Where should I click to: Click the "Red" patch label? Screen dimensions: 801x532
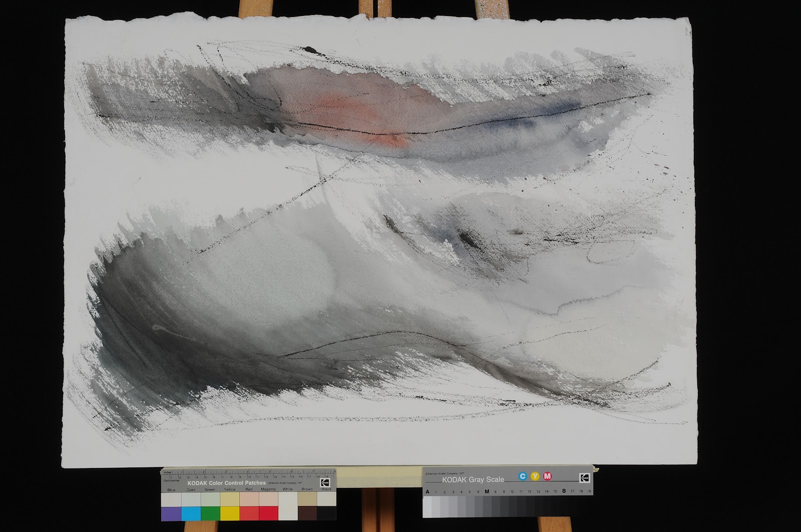[249, 489]
